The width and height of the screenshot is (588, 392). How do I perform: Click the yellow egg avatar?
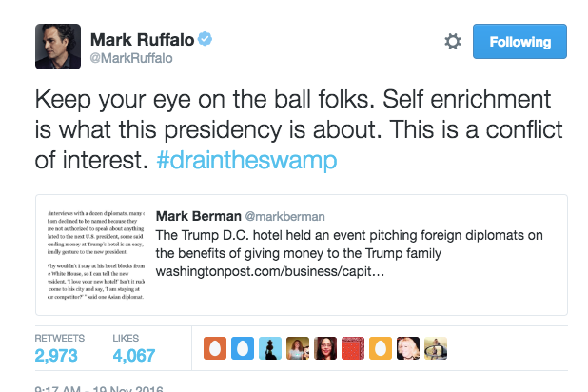point(380,348)
